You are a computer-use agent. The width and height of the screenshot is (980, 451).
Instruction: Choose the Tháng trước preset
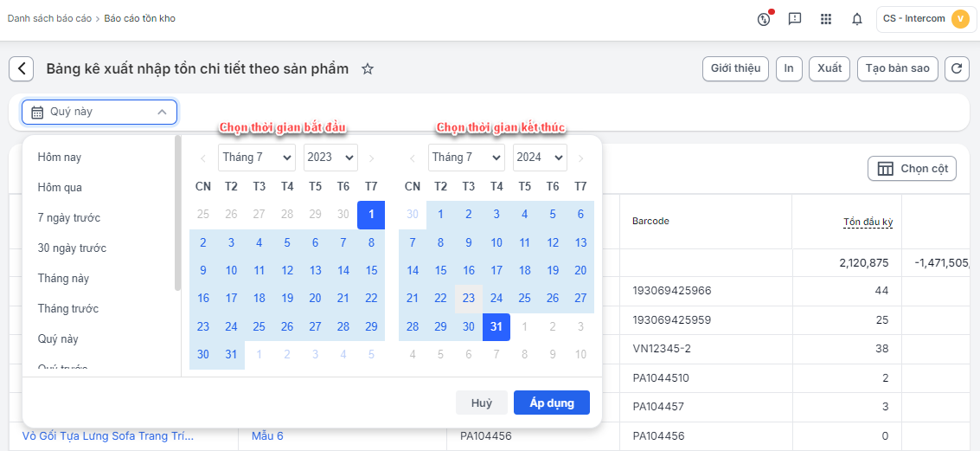click(x=68, y=309)
